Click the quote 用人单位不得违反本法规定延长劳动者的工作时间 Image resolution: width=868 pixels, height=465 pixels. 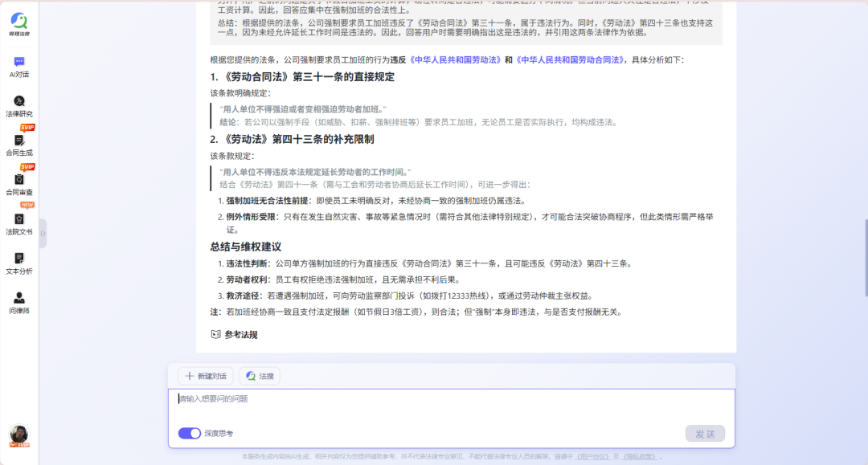(316, 172)
